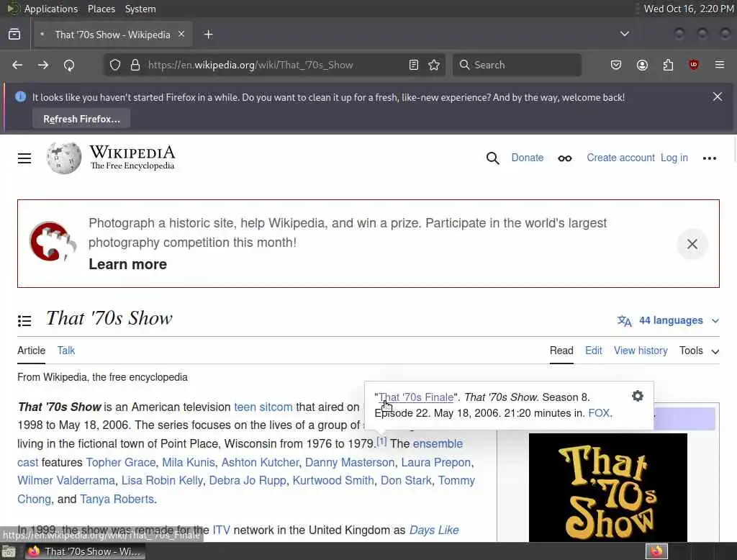Open the Tanya Roberts link
Screen dimensions: 737x560
[x=117, y=499]
